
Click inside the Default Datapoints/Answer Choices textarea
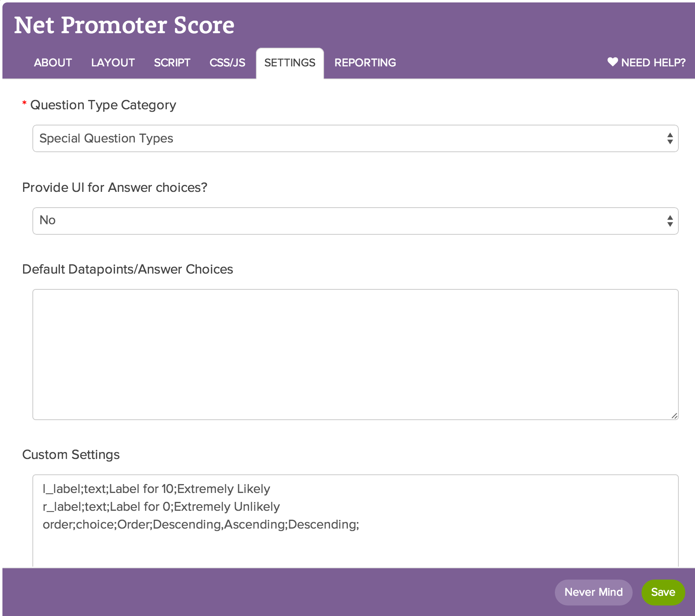coord(355,354)
